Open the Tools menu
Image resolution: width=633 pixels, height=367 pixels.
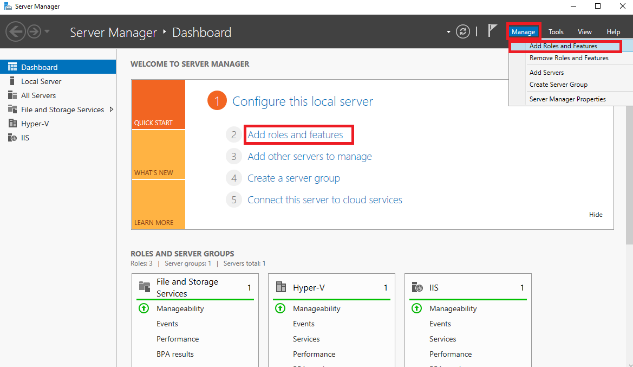[555, 31]
